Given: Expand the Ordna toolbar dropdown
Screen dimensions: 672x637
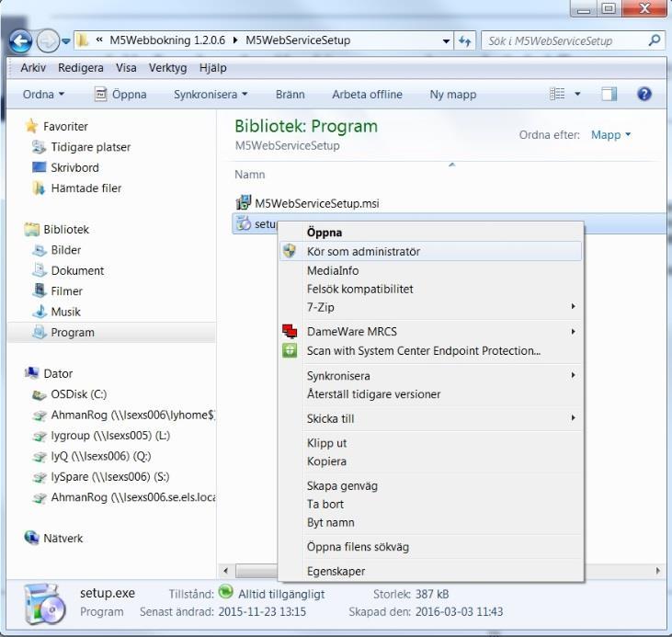Looking at the screenshot, I should (x=43, y=95).
